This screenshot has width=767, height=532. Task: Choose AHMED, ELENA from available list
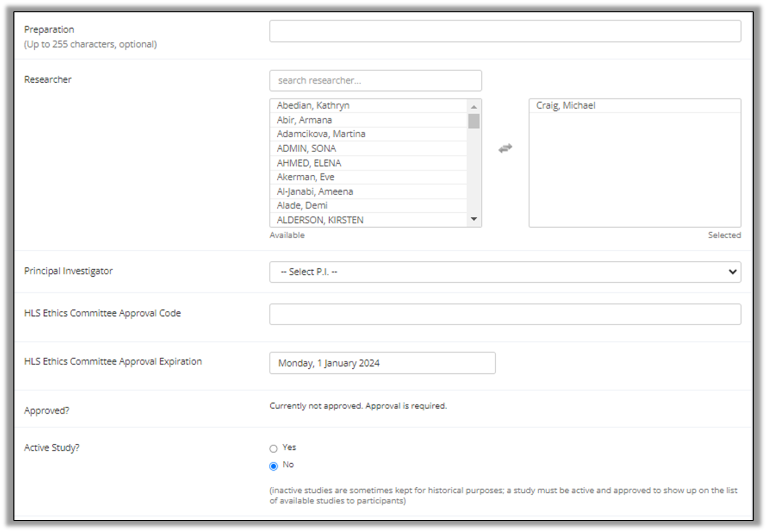point(309,163)
